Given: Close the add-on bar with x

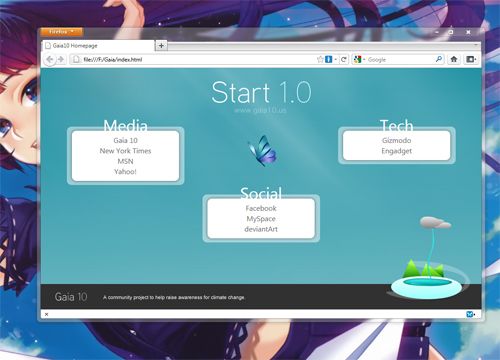Looking at the screenshot, I should [x=47, y=314].
